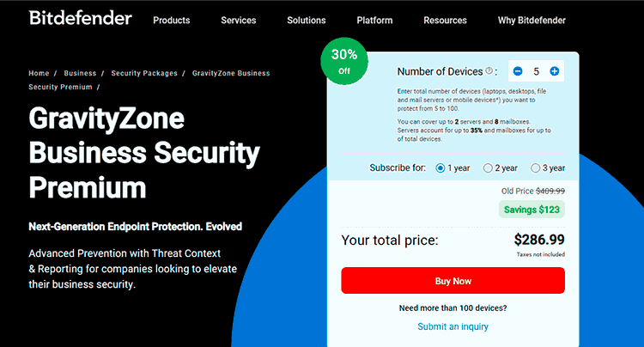Image resolution: width=644 pixels, height=347 pixels.
Task: Open the Business breadcrumb link
Action: click(80, 73)
